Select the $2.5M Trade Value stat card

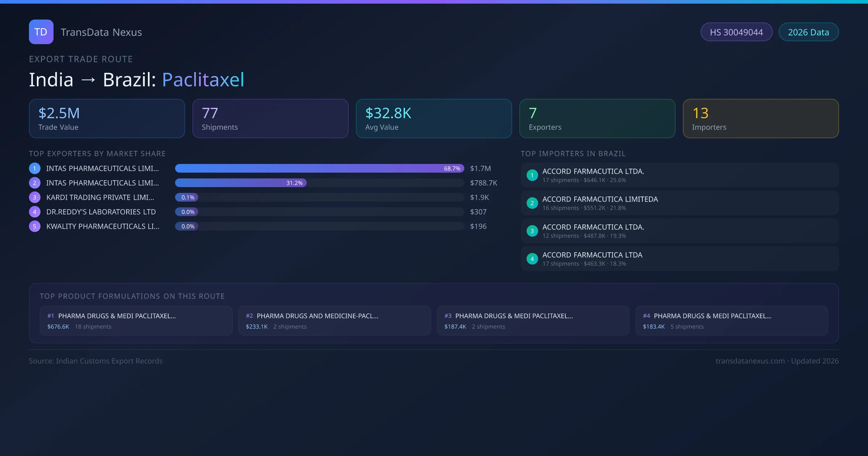pos(107,118)
